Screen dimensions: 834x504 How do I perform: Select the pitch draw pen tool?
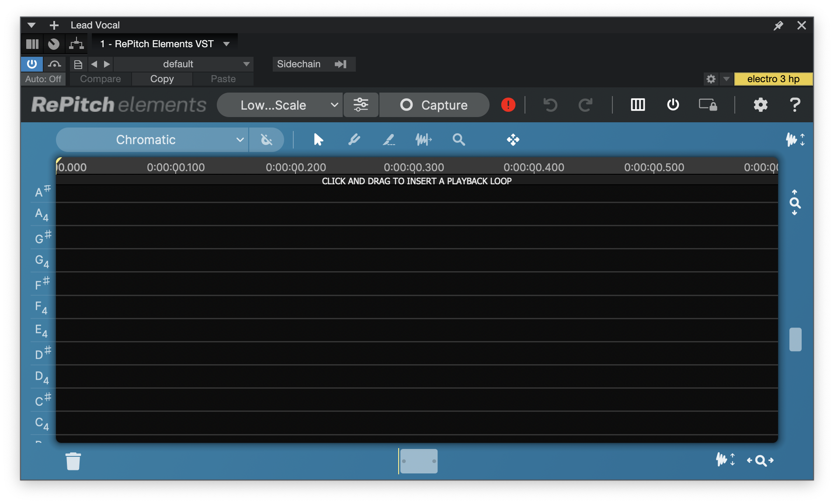pos(354,140)
